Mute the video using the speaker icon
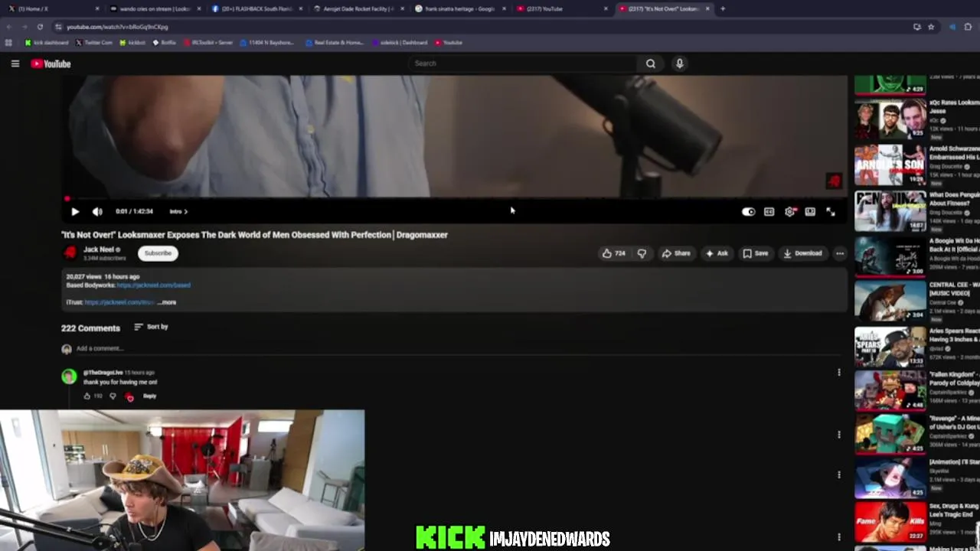This screenshot has height=551, width=980. click(x=97, y=212)
